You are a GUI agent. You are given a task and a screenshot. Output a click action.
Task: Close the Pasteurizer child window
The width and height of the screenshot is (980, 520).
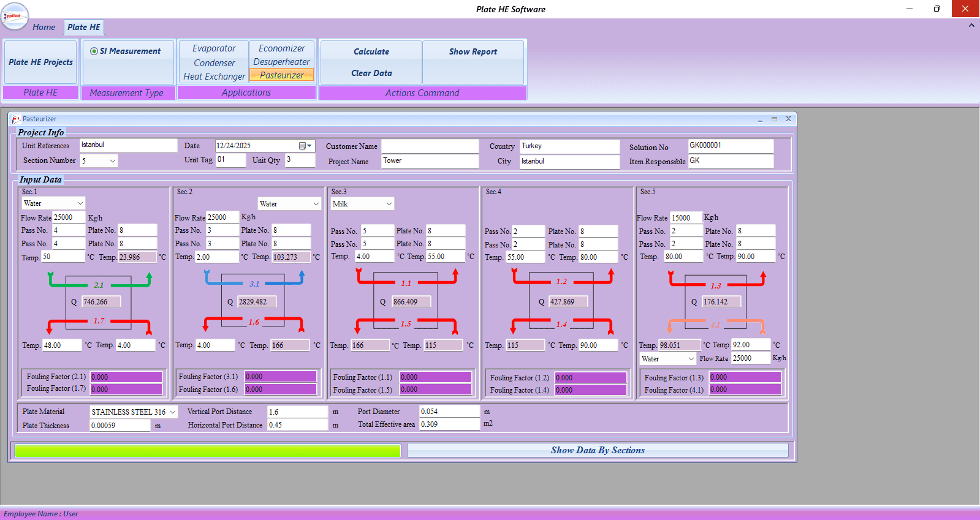tap(788, 119)
